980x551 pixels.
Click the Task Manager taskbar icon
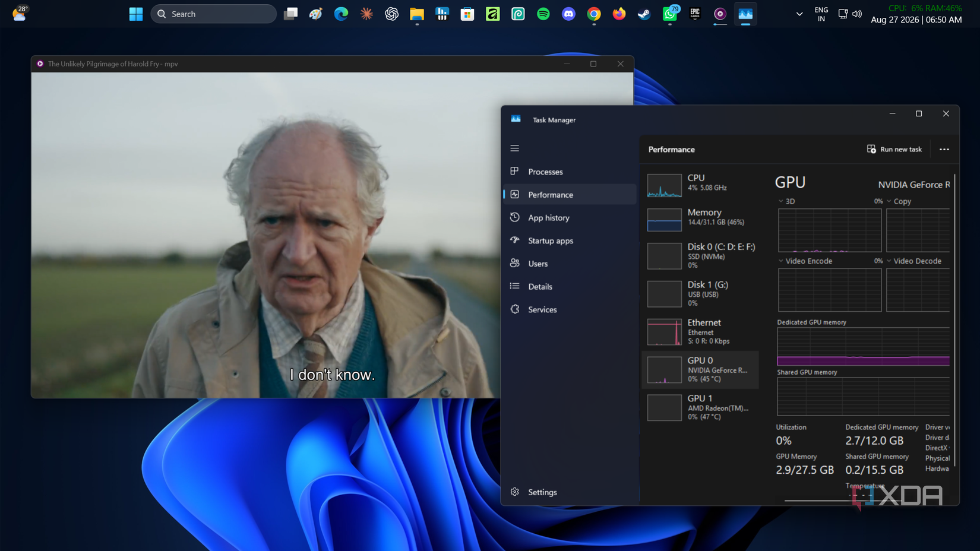coord(745,14)
